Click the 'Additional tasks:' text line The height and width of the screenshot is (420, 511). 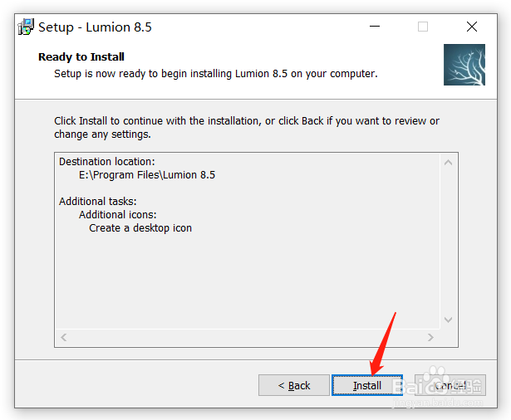tap(98, 201)
